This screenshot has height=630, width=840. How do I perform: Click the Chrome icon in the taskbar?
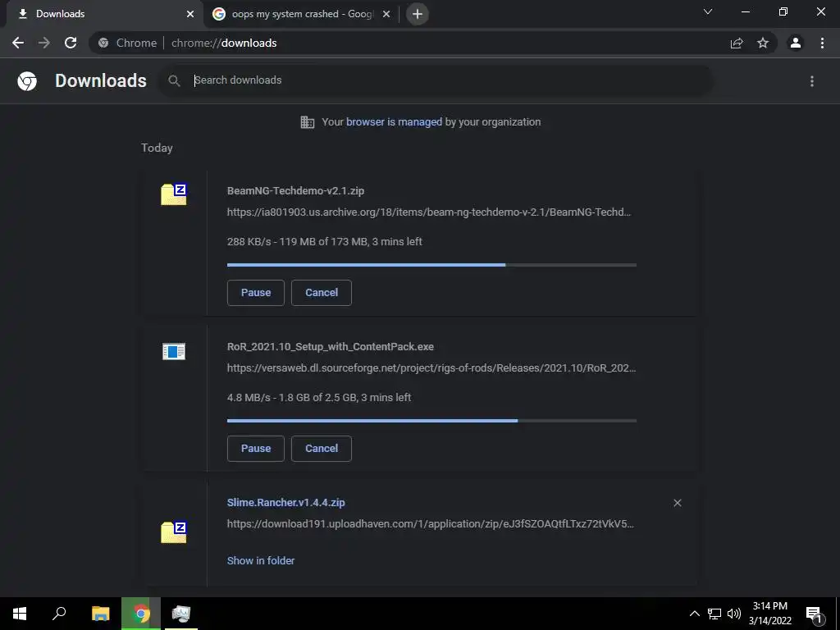(141, 614)
